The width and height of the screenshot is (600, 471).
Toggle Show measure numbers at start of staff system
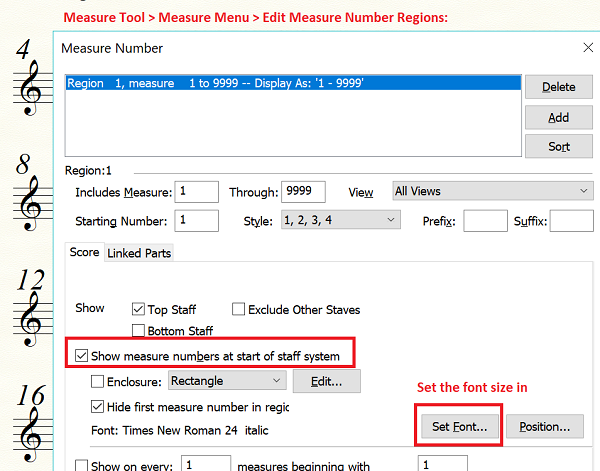[81, 355]
